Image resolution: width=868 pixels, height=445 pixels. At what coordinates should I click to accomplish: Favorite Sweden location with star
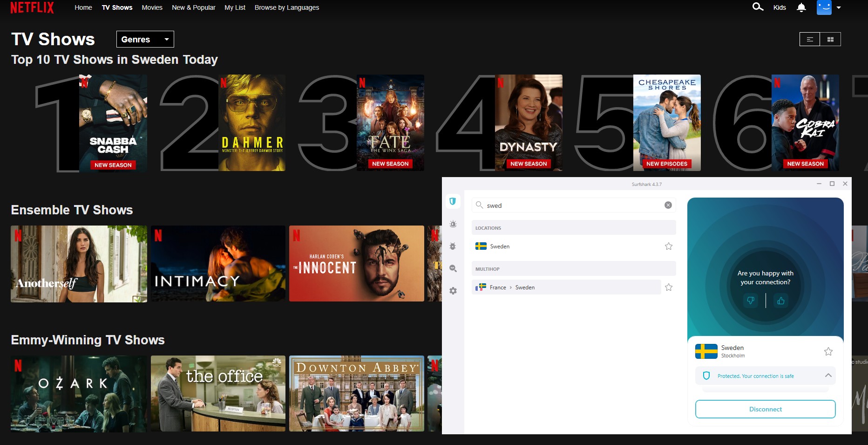[669, 246]
